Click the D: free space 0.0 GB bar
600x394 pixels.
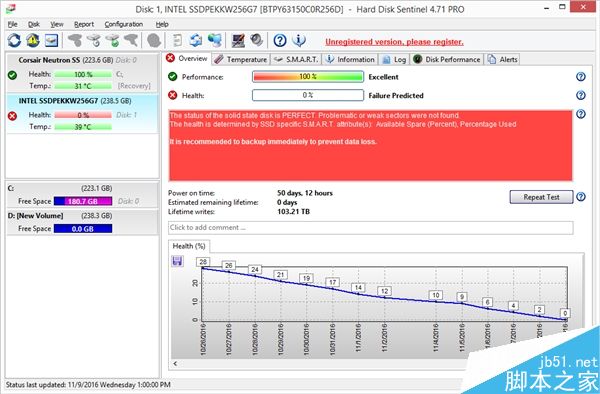tap(83, 229)
